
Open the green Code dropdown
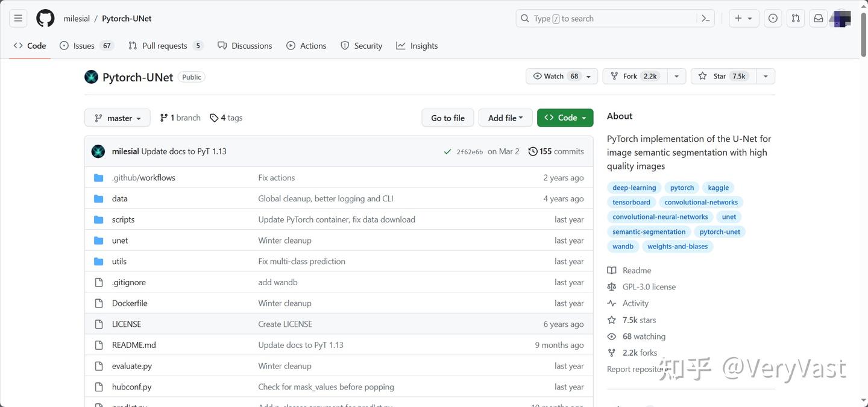565,118
